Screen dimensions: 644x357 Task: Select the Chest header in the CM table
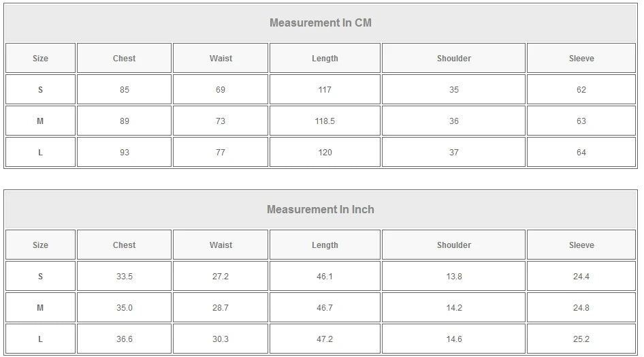(124, 59)
